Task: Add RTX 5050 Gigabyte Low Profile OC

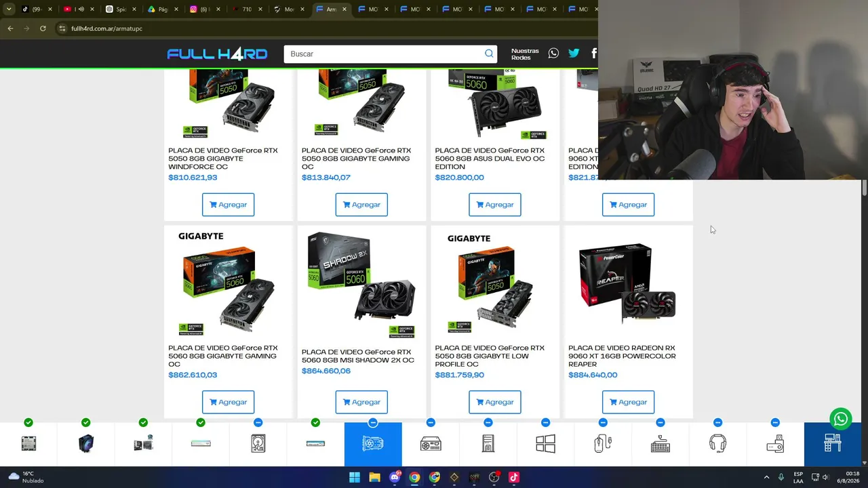Action: pyautogui.click(x=495, y=402)
